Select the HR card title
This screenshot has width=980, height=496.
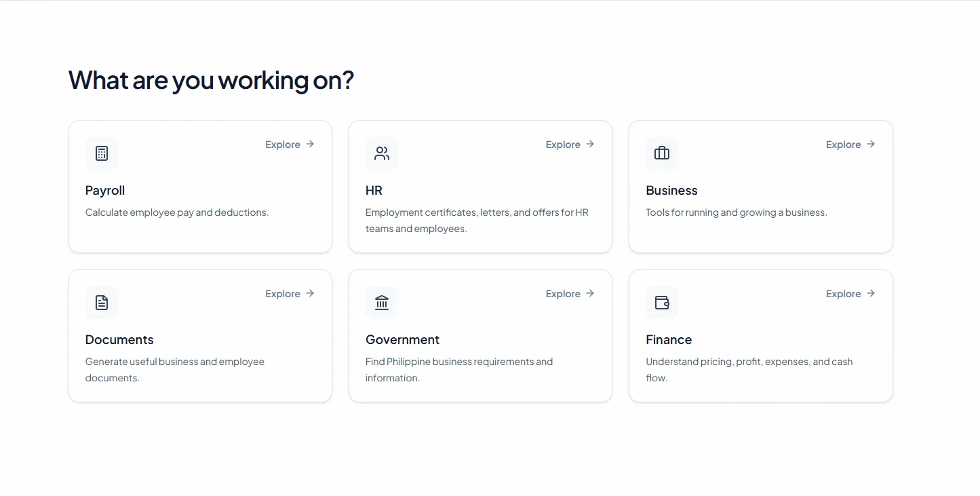(x=374, y=191)
